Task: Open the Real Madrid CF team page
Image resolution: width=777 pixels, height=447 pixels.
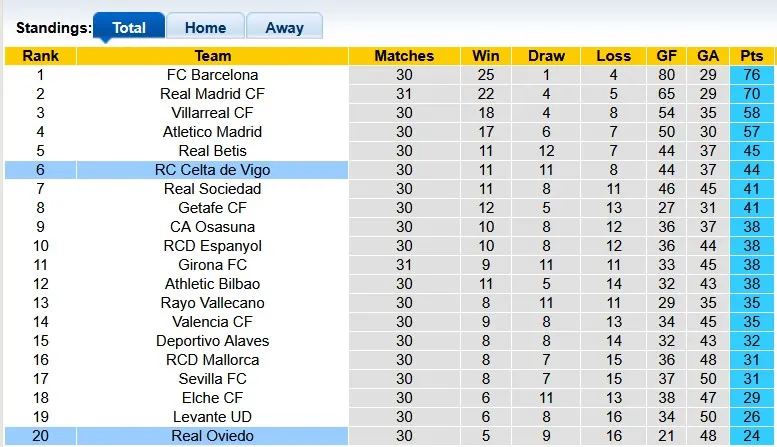Action: pos(212,94)
